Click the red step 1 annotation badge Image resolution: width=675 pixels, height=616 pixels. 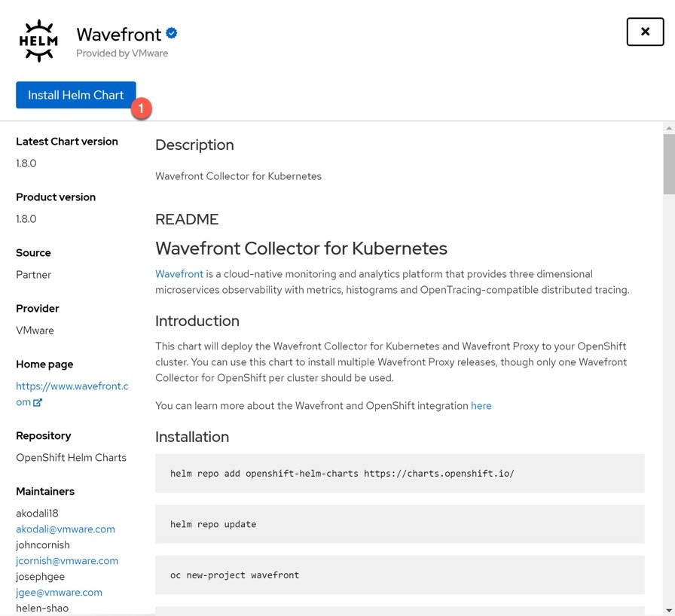(x=141, y=108)
